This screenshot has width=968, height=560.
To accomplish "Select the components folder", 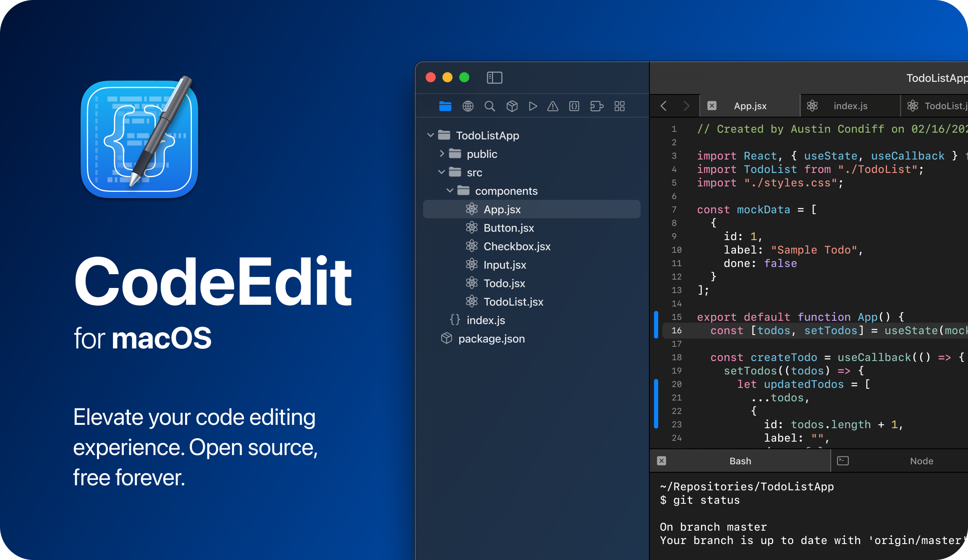I will 532,191.
